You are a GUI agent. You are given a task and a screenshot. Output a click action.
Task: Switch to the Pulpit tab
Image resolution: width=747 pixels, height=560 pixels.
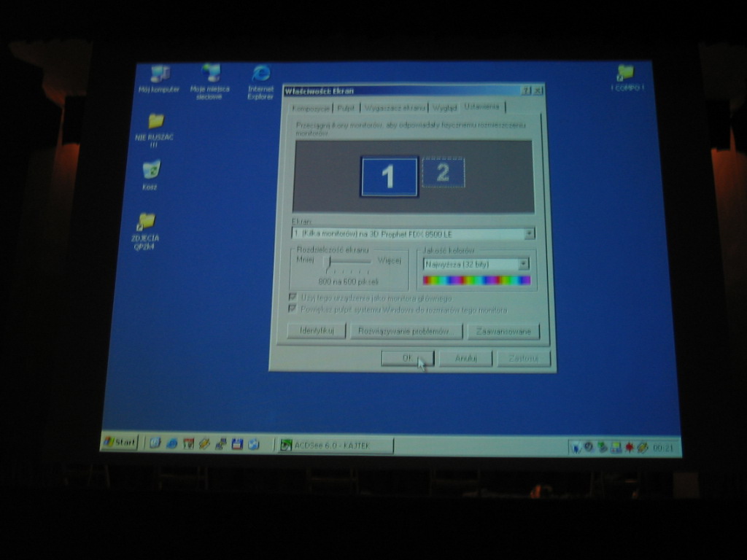point(346,108)
